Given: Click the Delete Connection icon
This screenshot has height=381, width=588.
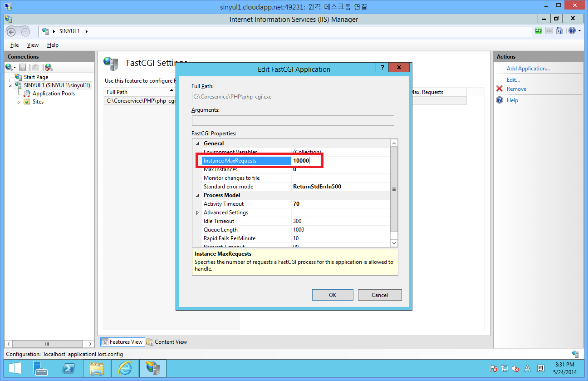Looking at the screenshot, I should (49, 67).
